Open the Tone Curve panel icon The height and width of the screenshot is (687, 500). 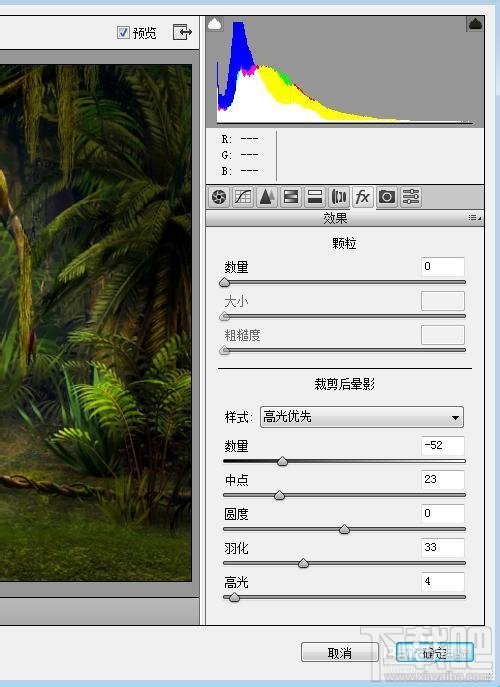pos(243,197)
